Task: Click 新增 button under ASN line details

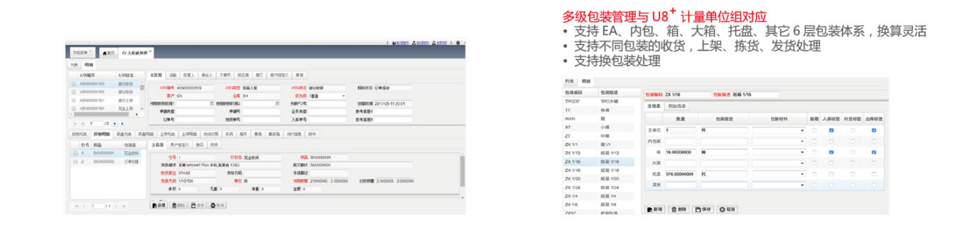Action: tap(159, 205)
